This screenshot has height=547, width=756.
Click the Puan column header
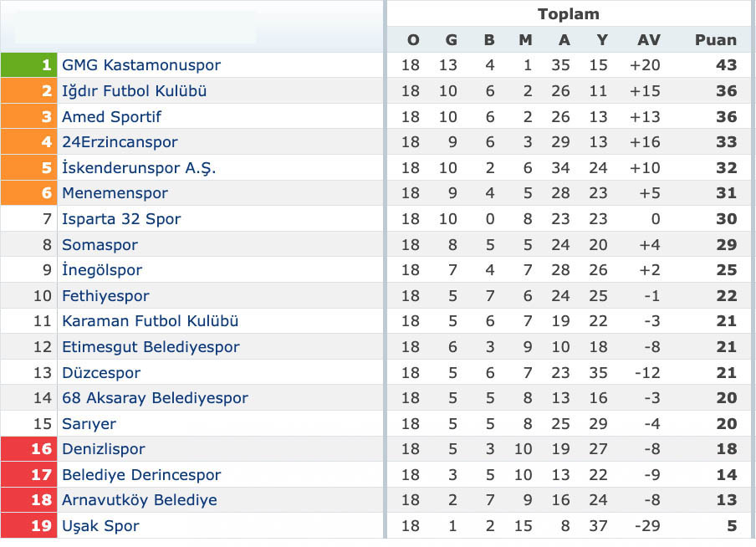(x=716, y=40)
